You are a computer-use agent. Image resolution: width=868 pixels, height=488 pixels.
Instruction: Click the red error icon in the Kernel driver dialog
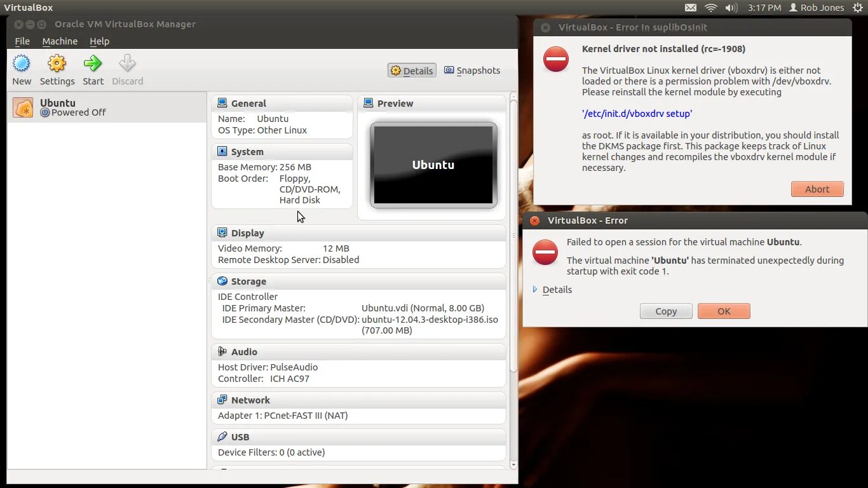click(556, 59)
